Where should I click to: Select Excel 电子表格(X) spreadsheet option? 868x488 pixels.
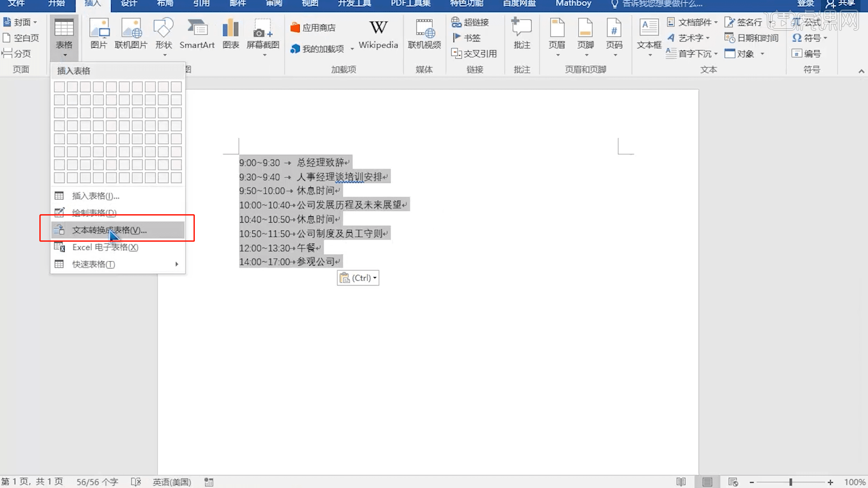pyautogui.click(x=118, y=247)
